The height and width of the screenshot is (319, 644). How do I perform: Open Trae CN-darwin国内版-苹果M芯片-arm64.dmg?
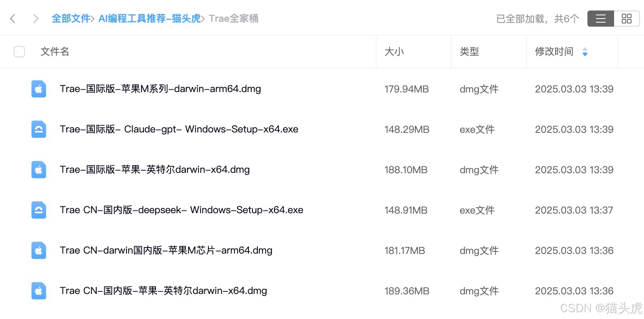coord(166,250)
